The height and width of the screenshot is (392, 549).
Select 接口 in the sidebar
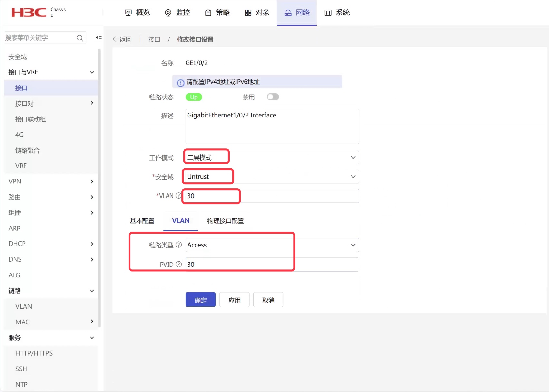pos(51,88)
